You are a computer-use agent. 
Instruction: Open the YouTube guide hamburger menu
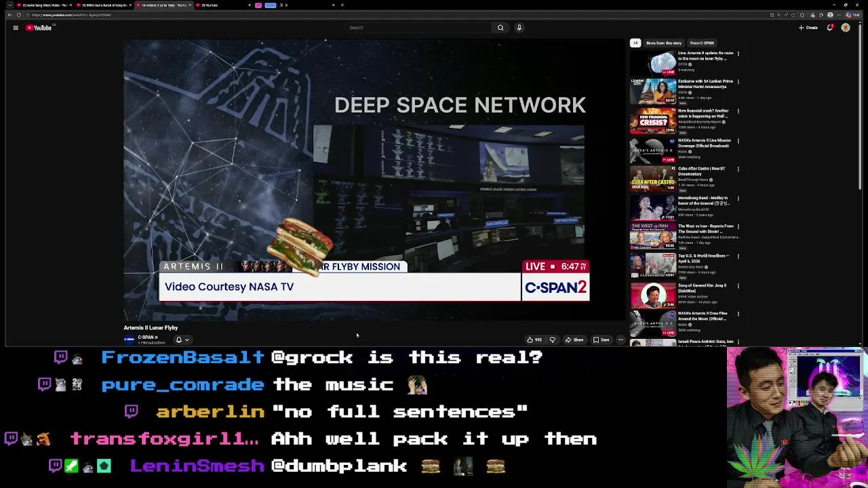(x=16, y=28)
